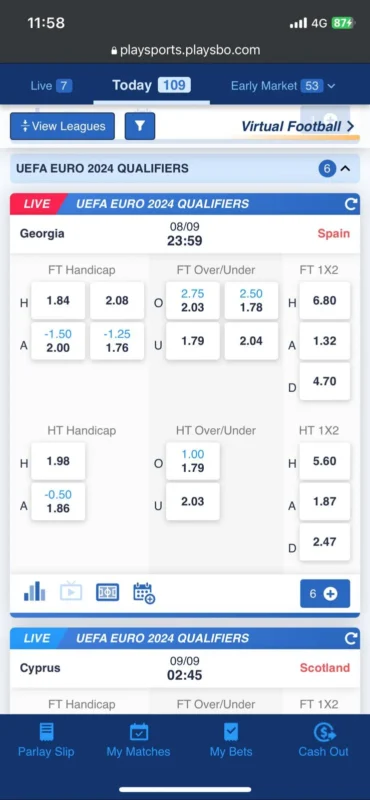The image size is (370, 800).
Task: Open the match tracker pitch icon
Action: 107,592
